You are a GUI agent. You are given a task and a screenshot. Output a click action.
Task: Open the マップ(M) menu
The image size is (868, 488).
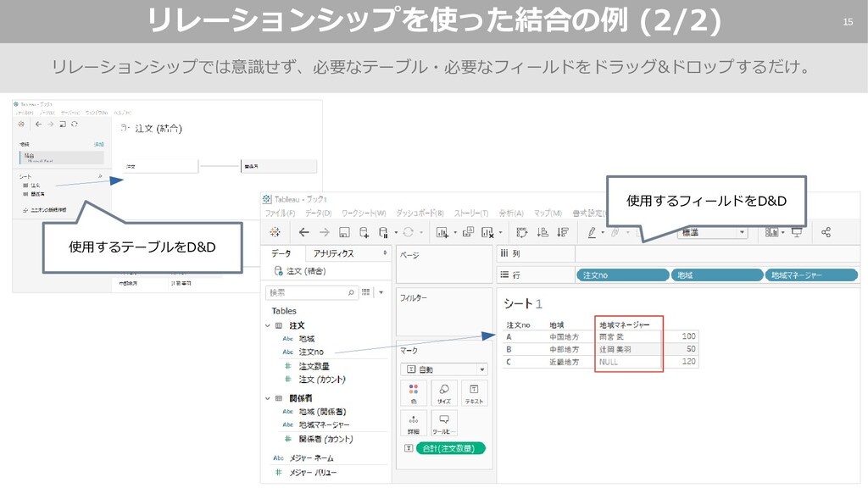548,213
